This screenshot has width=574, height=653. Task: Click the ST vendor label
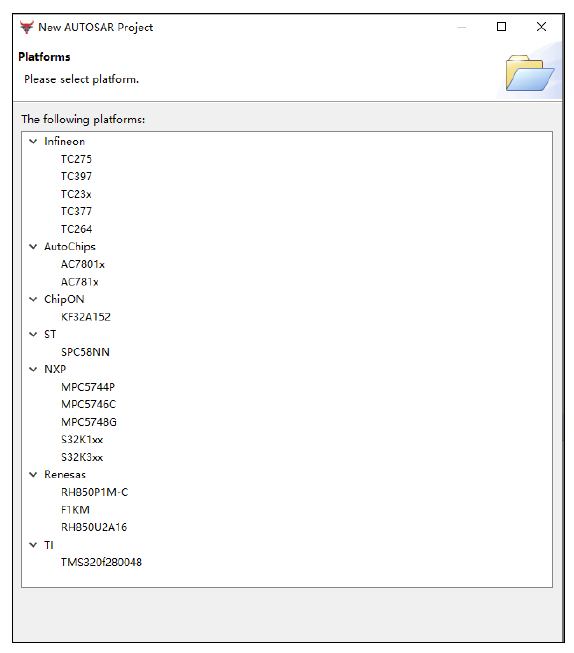click(x=50, y=334)
